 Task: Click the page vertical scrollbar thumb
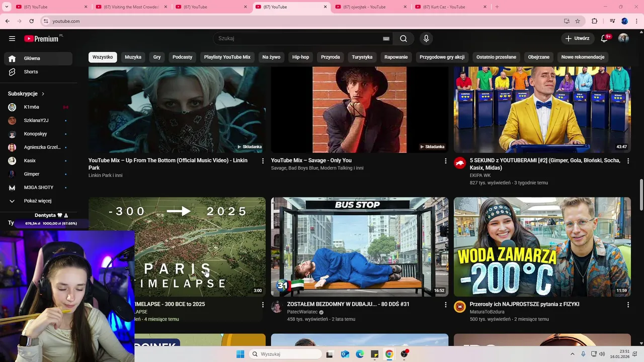click(x=641, y=195)
